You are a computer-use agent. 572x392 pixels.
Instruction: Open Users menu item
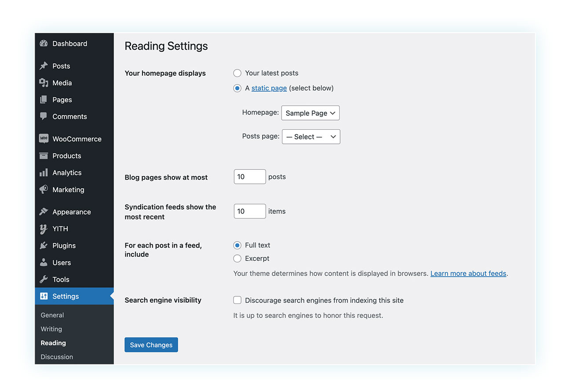click(x=74, y=263)
